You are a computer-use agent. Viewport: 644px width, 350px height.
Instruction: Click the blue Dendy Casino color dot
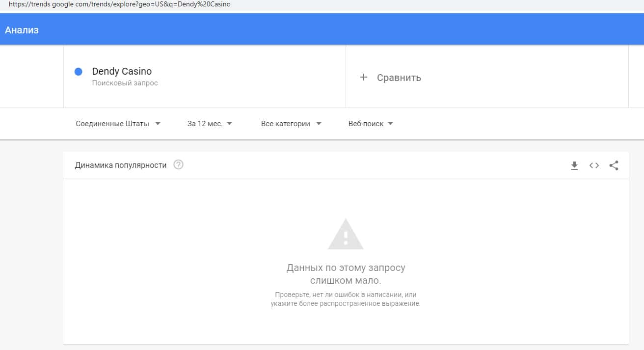point(78,72)
